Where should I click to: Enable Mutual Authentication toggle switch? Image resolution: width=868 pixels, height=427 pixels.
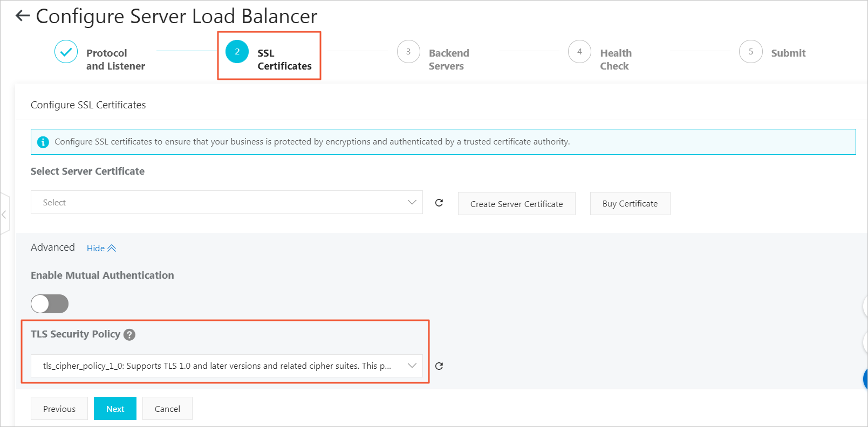(x=50, y=304)
